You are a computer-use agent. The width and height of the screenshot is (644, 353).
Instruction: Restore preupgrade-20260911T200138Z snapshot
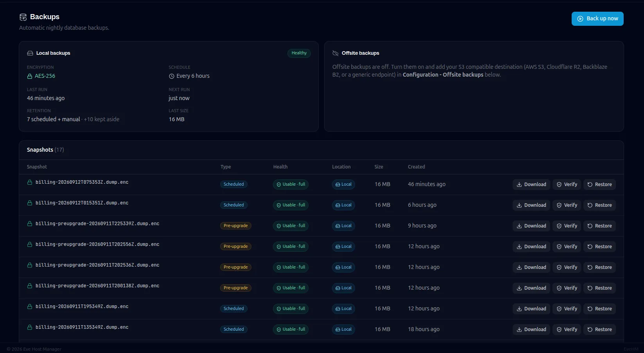pos(600,288)
